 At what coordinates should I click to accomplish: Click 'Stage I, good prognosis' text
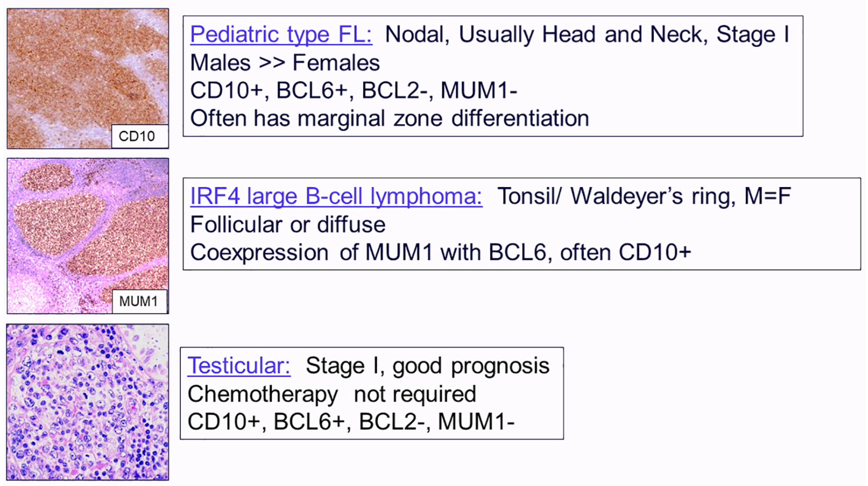point(427,366)
